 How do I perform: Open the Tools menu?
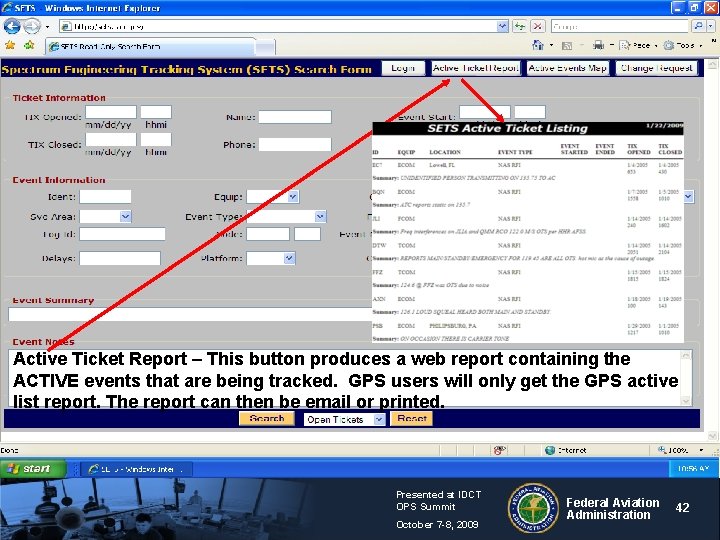tap(682, 45)
